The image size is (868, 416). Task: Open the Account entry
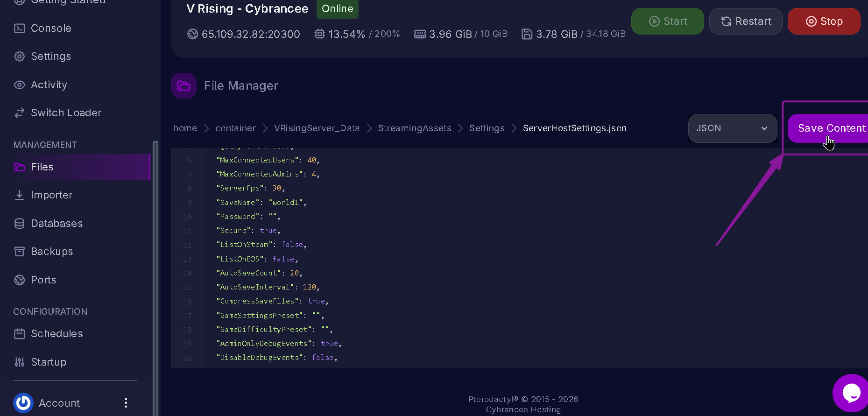point(59,403)
